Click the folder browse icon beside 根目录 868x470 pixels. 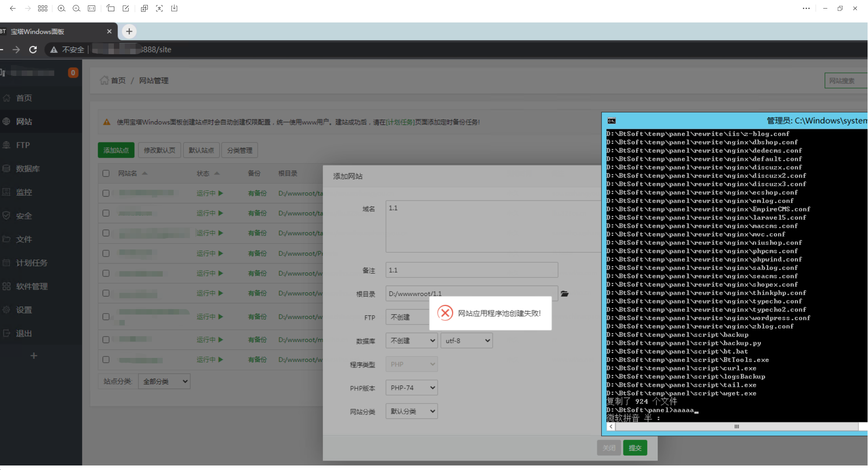click(x=565, y=294)
